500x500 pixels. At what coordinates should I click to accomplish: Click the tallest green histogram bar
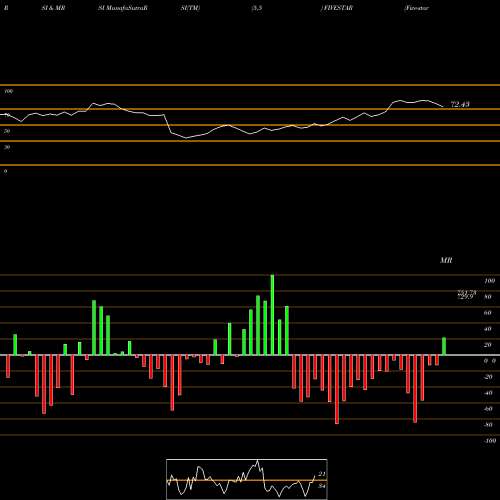click(272, 315)
